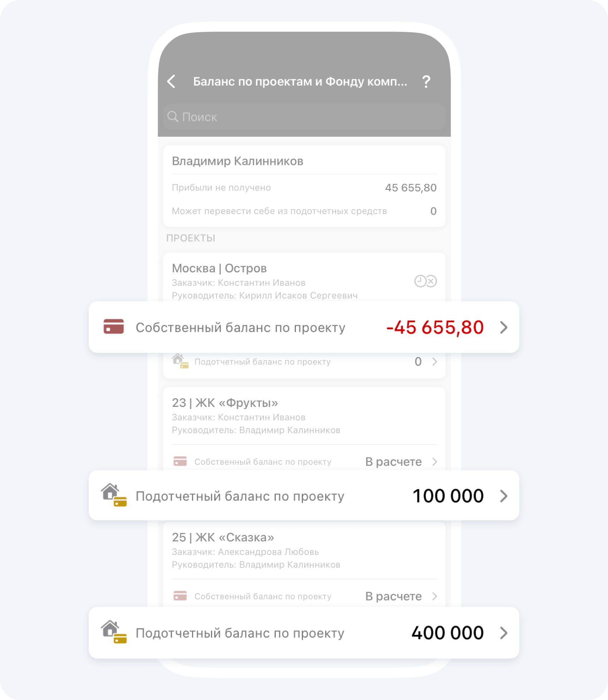
Task: Open the 23 | ЖК «Фрукты» project
Action: (225, 403)
